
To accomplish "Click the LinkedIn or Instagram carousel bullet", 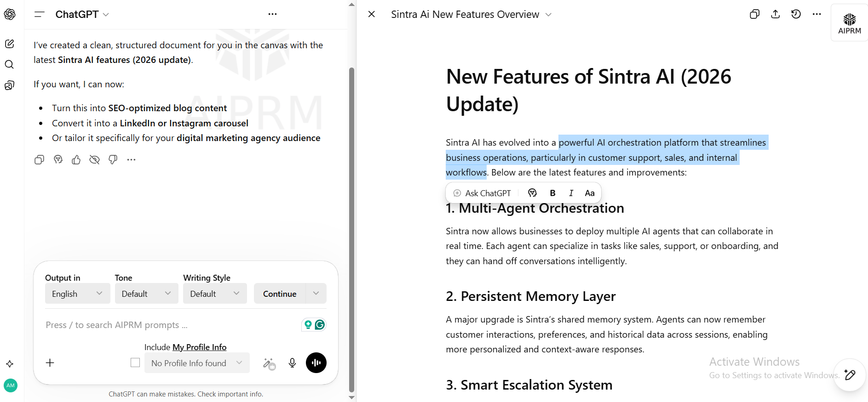I will click(x=150, y=123).
